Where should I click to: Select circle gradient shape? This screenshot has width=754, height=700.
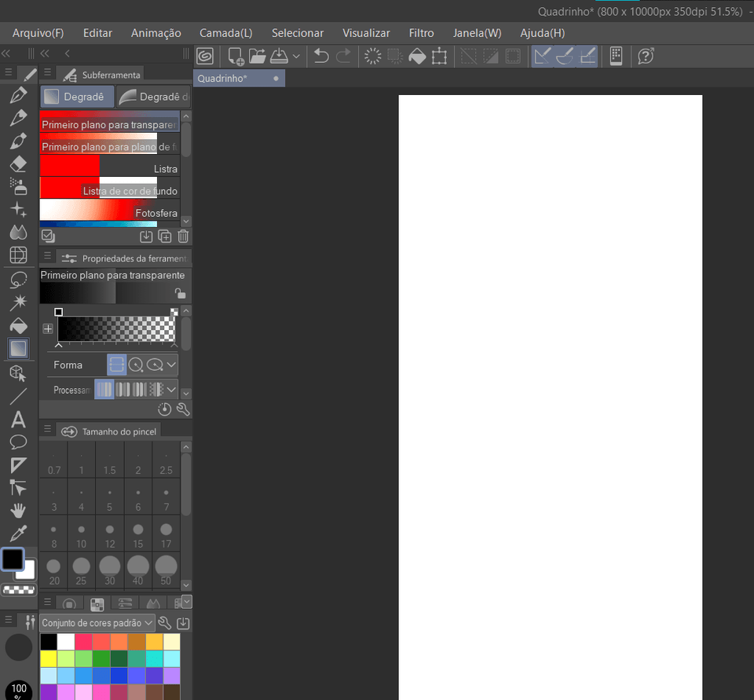pos(136,365)
